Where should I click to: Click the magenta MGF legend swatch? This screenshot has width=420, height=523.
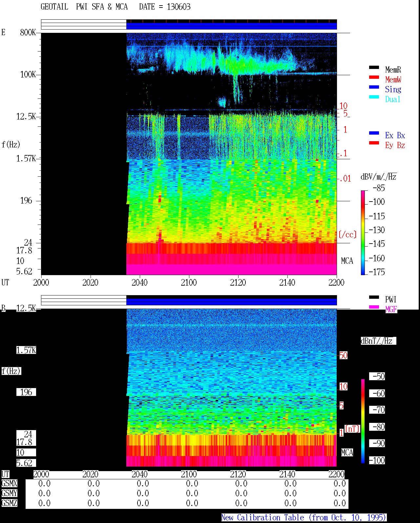tap(374, 307)
